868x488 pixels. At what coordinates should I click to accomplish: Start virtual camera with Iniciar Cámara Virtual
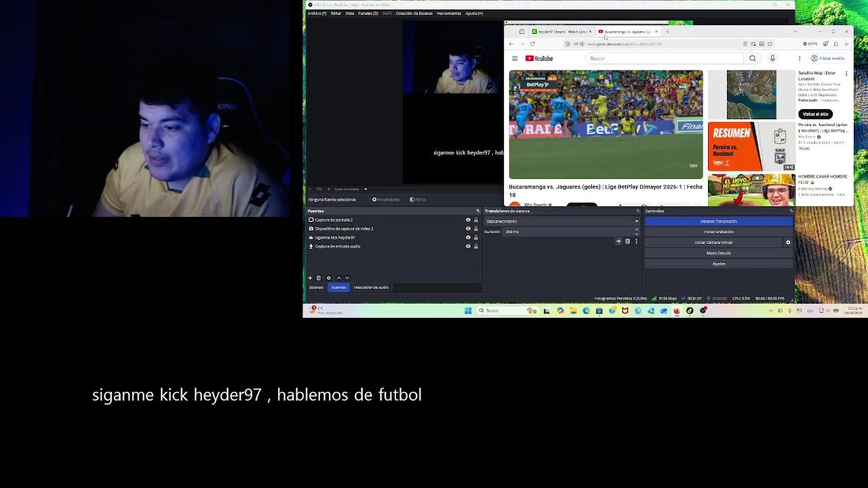click(713, 242)
